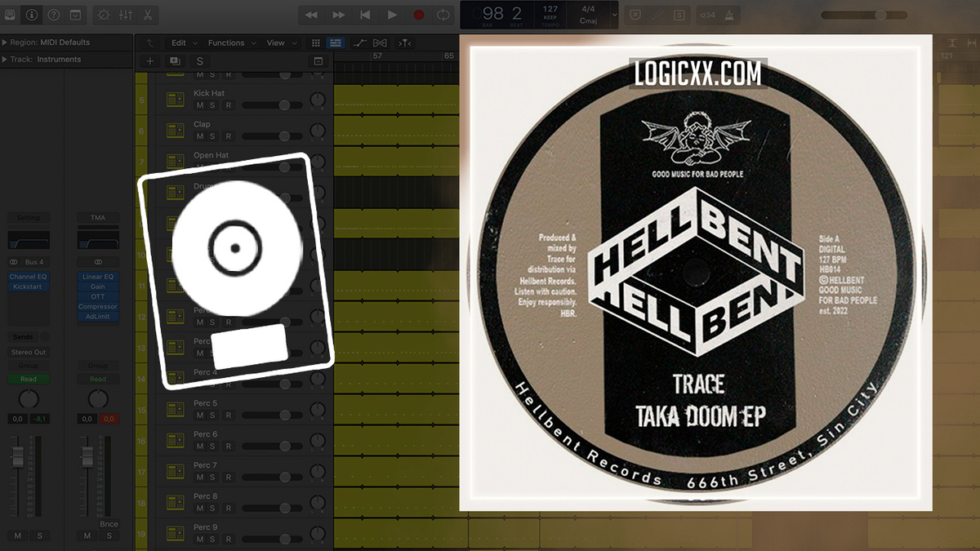Mute the Clap track
This screenshot has width=980, height=551.
click(x=199, y=136)
